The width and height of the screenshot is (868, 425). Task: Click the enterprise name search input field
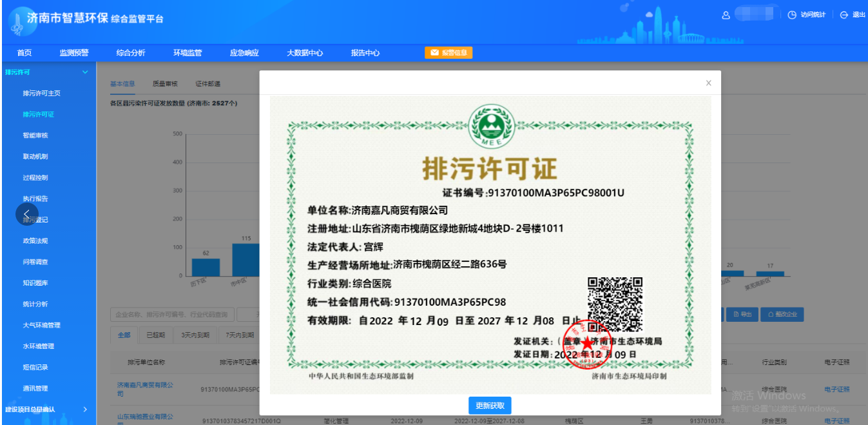171,315
